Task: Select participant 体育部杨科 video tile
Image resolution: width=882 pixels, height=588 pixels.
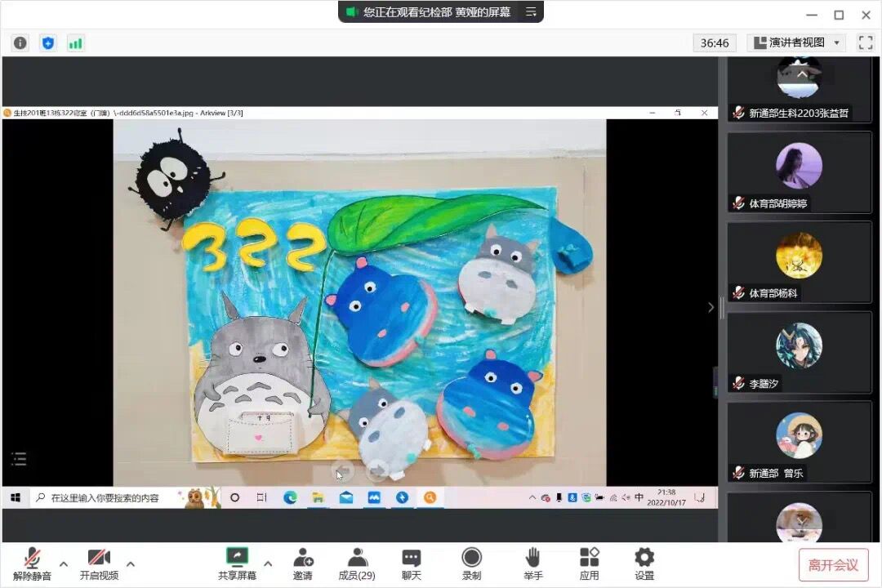Action: [799, 262]
